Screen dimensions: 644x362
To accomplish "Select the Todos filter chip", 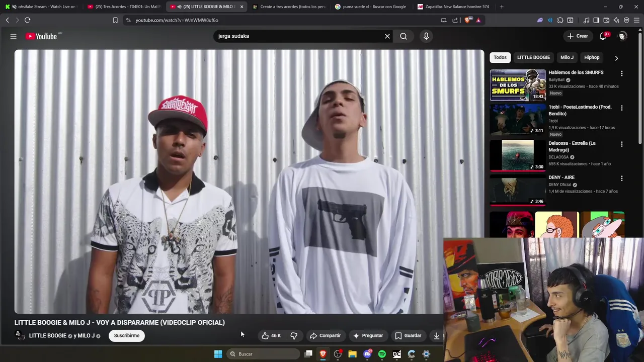I will point(500,57).
